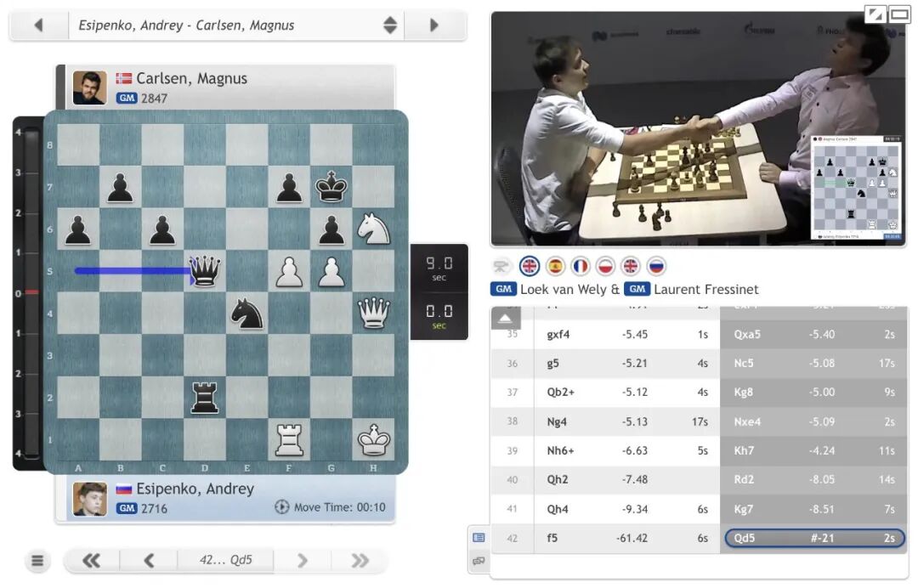Go to next game using top right arrow
This screenshot has height=588, width=918.
[x=434, y=25]
